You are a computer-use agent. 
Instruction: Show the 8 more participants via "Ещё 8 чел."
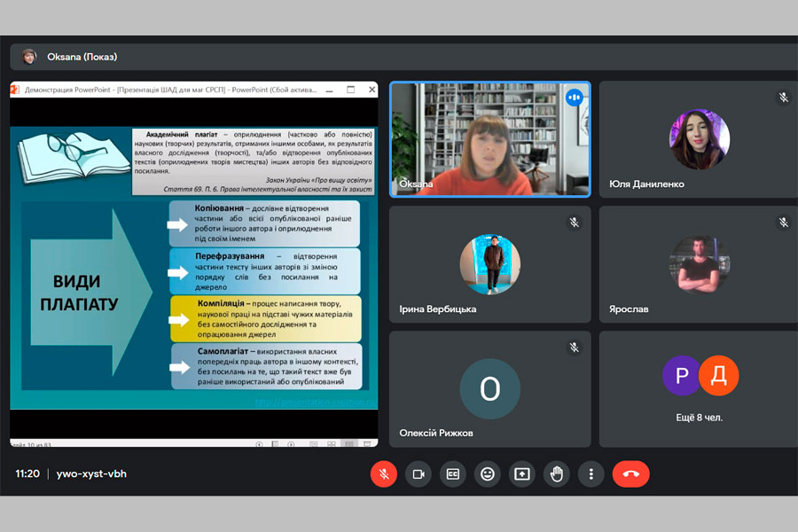pyautogui.click(x=700, y=418)
